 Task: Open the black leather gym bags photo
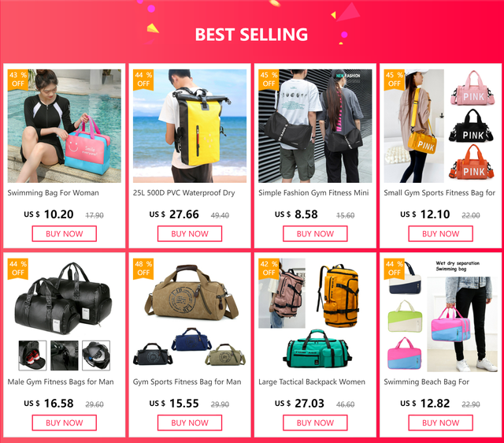65,315
